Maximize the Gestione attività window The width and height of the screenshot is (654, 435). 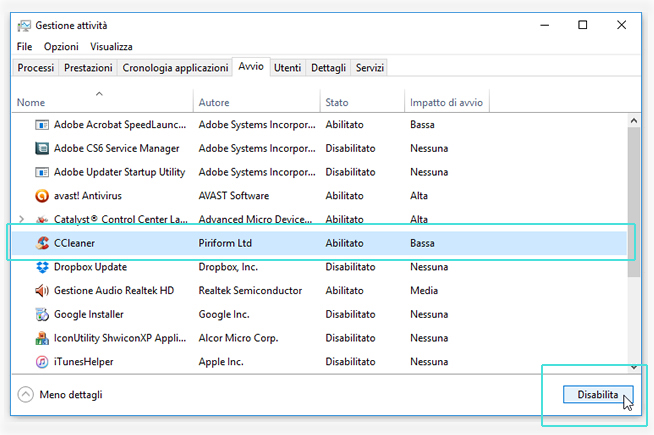click(583, 25)
